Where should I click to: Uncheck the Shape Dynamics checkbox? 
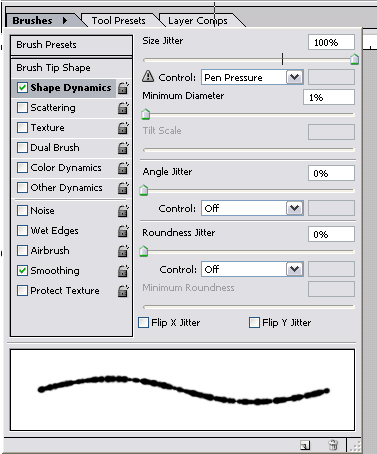tap(22, 88)
